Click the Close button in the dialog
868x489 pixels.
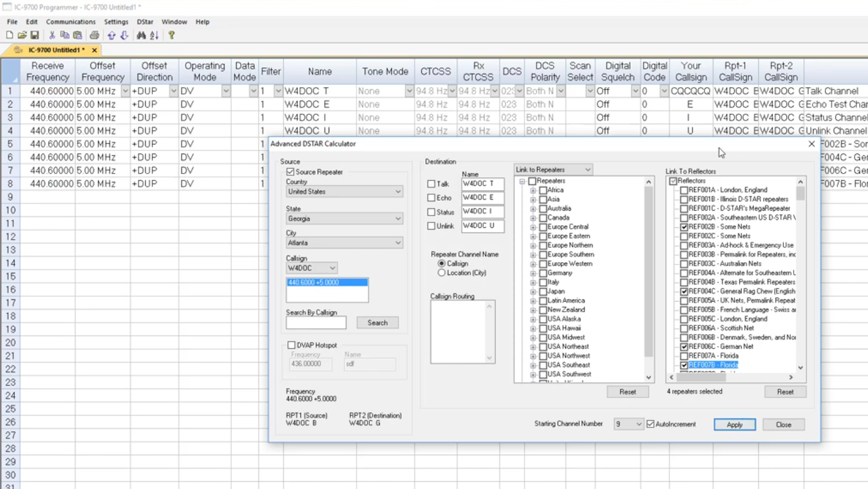point(783,425)
